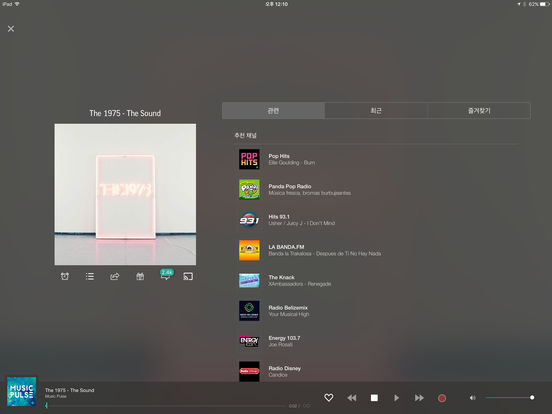
Task: Click the song title in player bar
Action: click(x=69, y=390)
